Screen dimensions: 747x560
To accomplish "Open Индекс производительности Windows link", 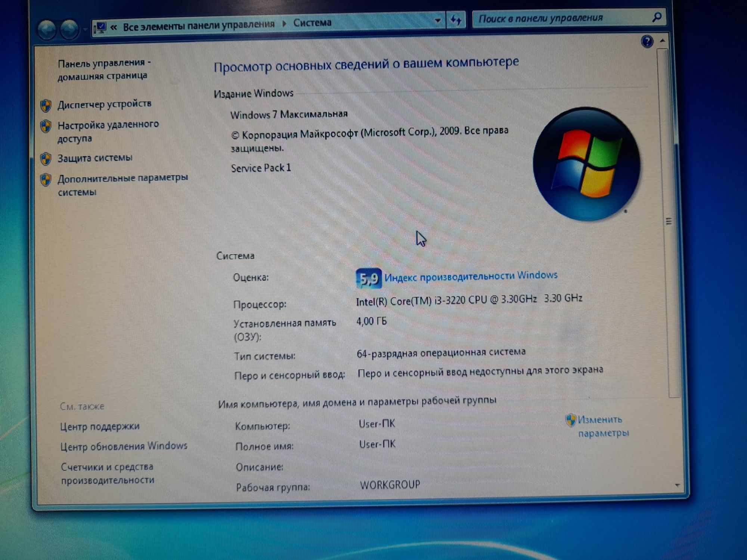I will tap(471, 276).
